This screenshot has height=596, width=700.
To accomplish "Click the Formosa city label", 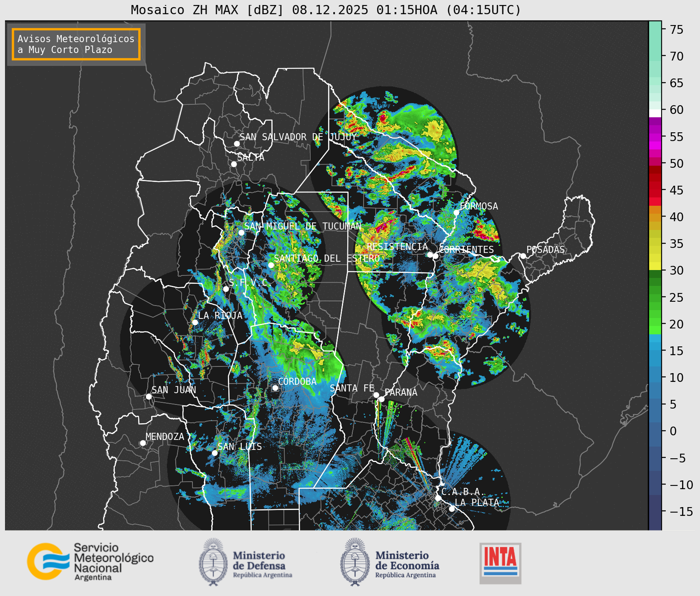I will click(x=479, y=206).
